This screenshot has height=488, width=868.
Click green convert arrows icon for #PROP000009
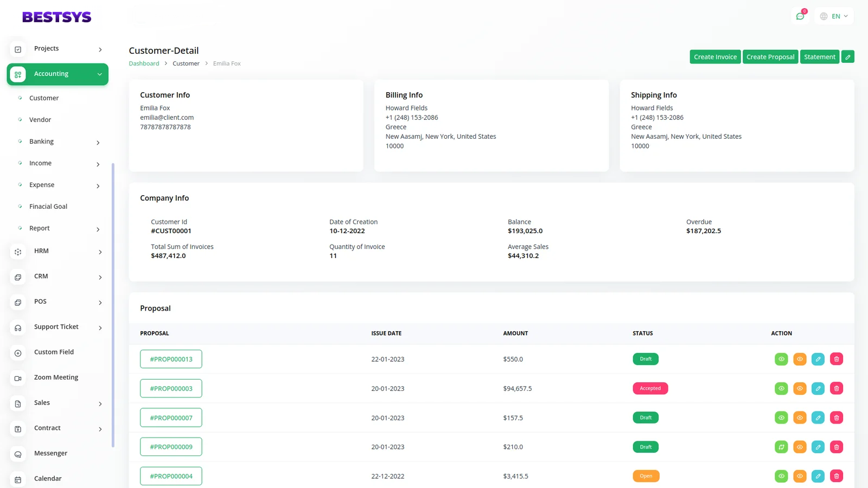781,447
